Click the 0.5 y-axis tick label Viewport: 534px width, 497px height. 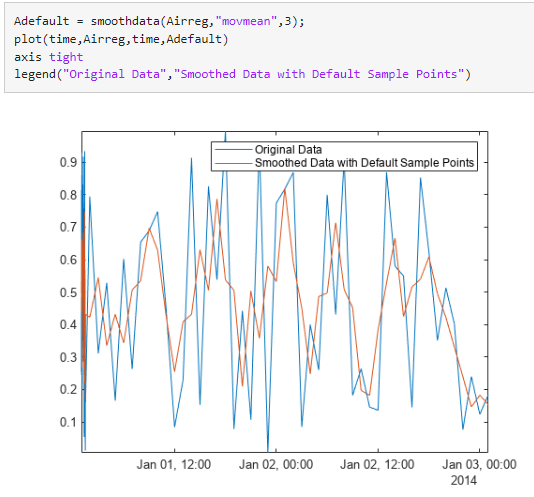(x=68, y=293)
